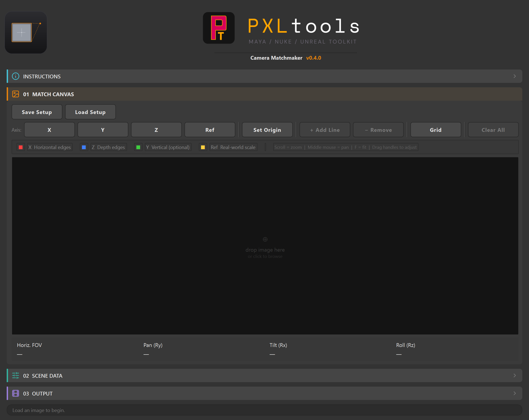
Task: Click Clear All button
Action: (x=493, y=130)
